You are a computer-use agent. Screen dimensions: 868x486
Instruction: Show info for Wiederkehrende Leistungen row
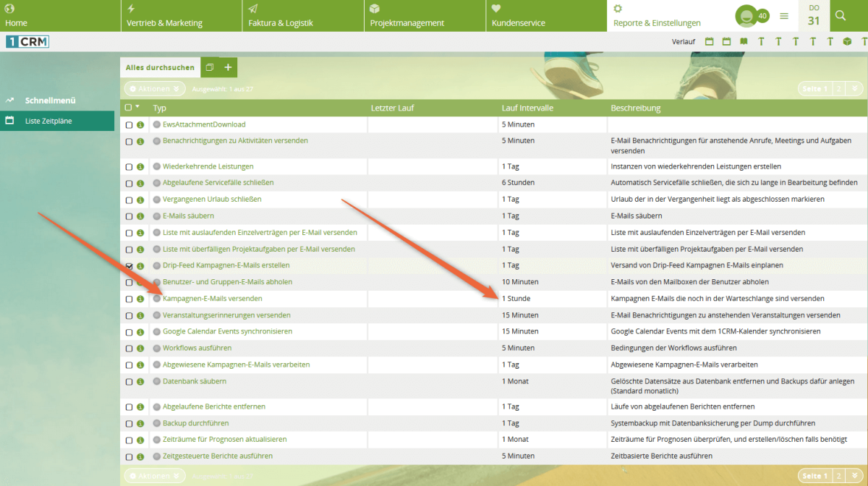point(140,167)
